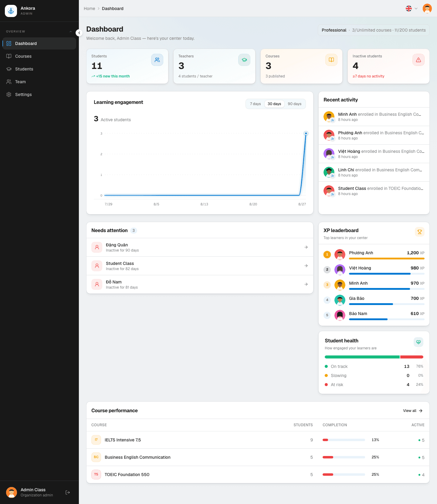Click the Needs attention count badge
The height and width of the screenshot is (504, 437).
coord(134,231)
